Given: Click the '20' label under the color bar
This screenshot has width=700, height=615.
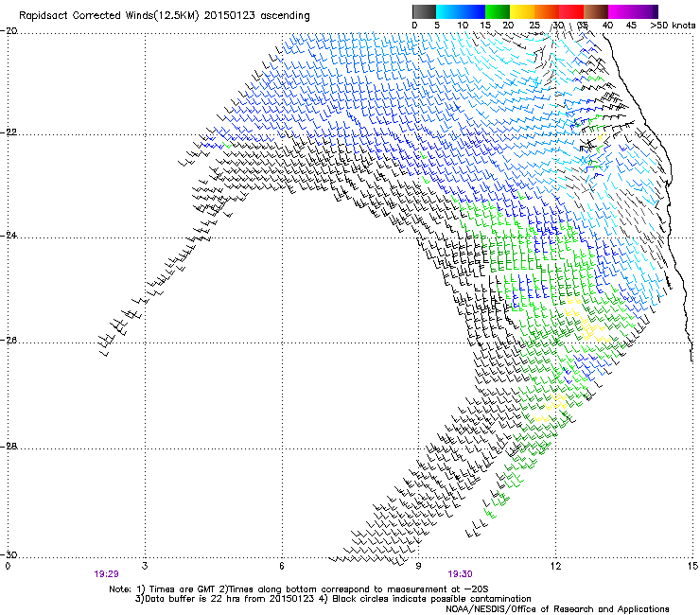Looking at the screenshot, I should click(508, 26).
